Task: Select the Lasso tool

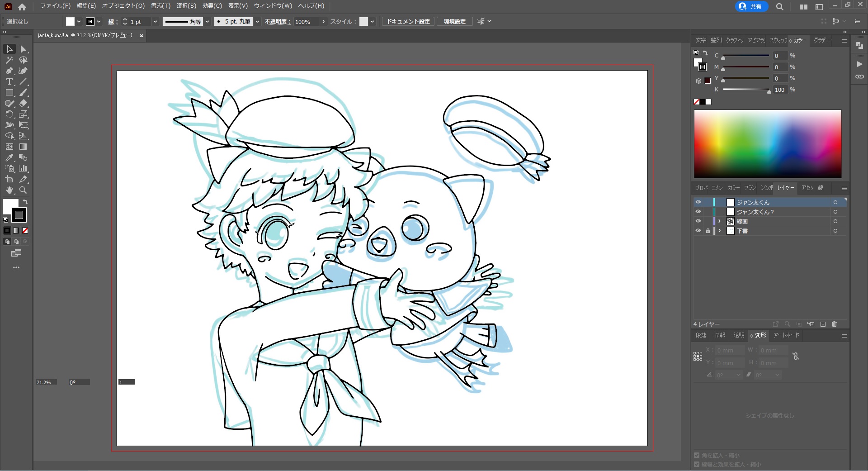Action: 24,60
